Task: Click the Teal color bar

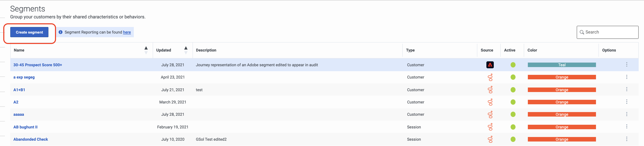Action: tap(562, 65)
